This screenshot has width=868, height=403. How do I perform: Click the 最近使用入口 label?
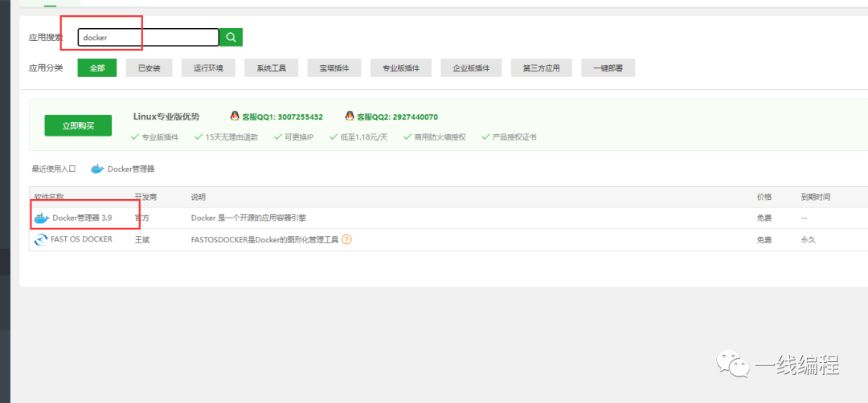tap(54, 169)
